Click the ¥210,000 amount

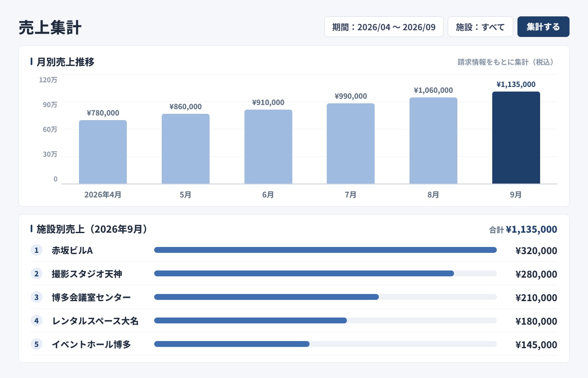click(x=536, y=298)
